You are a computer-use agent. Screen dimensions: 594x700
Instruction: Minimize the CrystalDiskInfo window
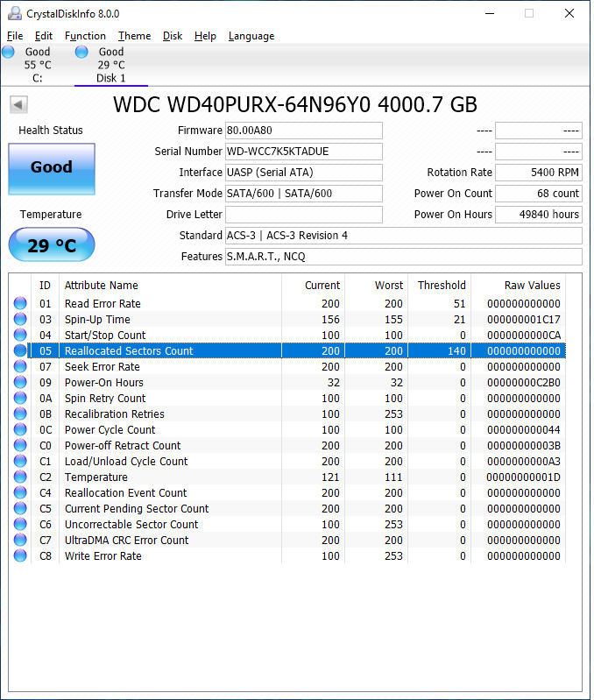coord(490,13)
